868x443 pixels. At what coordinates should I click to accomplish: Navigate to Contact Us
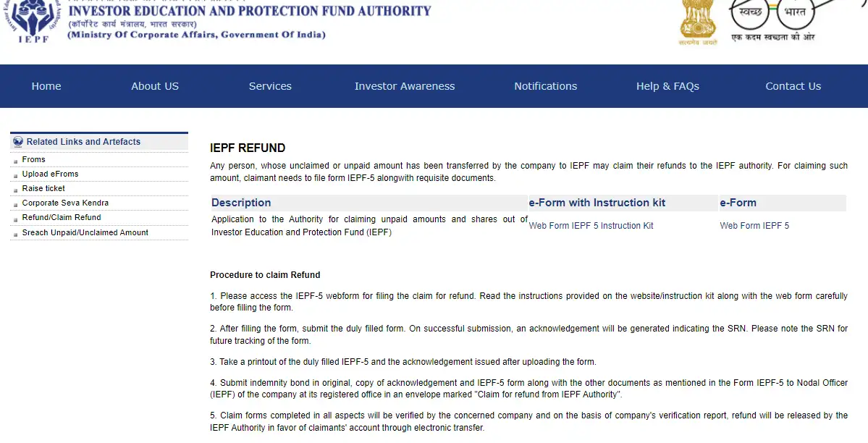pos(793,85)
